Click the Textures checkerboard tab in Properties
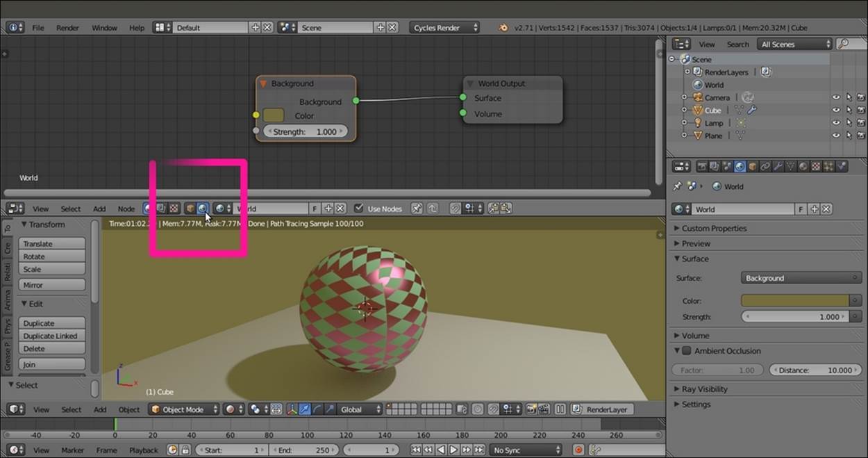The height and width of the screenshot is (458, 868). (817, 167)
